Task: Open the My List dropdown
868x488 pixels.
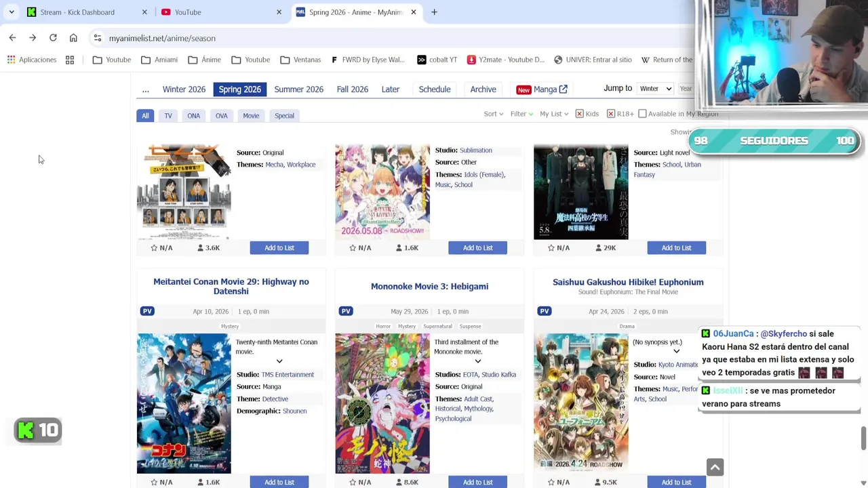Action: tap(553, 114)
